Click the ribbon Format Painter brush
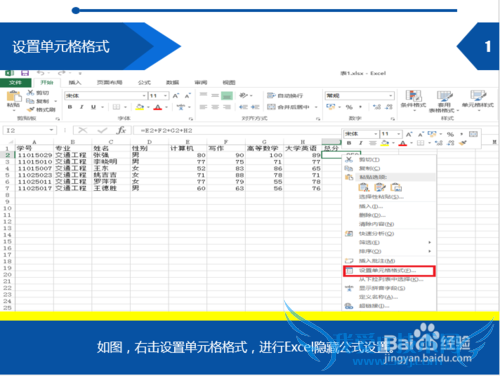The width and height of the screenshot is (500, 376). click(x=30, y=109)
